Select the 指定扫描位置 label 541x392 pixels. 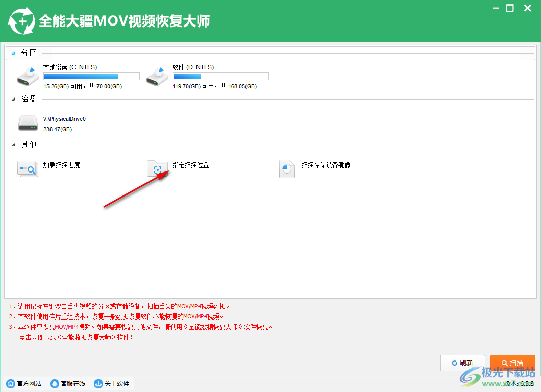[191, 165]
